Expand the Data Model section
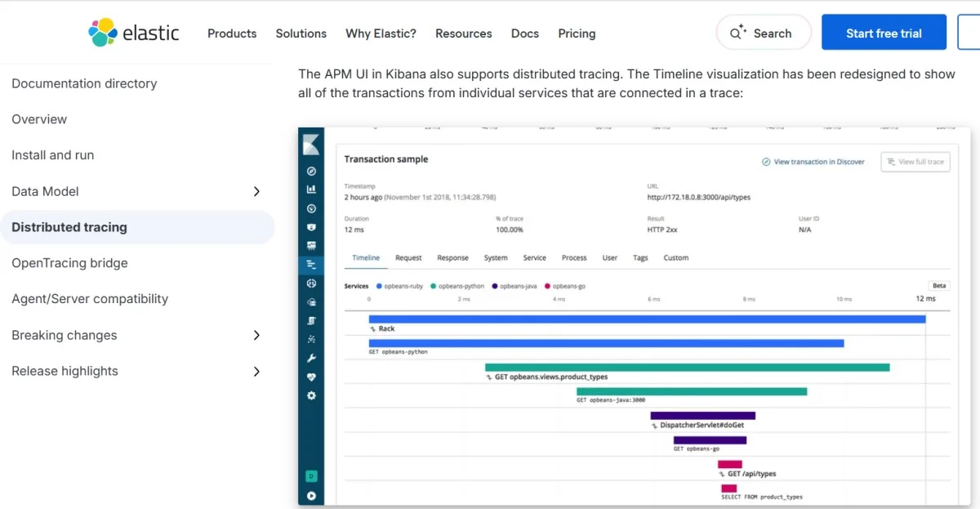The width and height of the screenshot is (980, 509). [x=256, y=191]
